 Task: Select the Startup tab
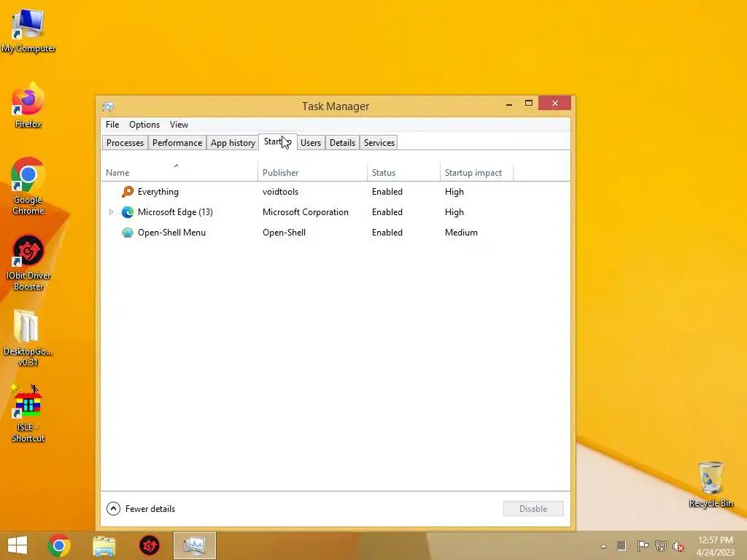click(x=278, y=142)
